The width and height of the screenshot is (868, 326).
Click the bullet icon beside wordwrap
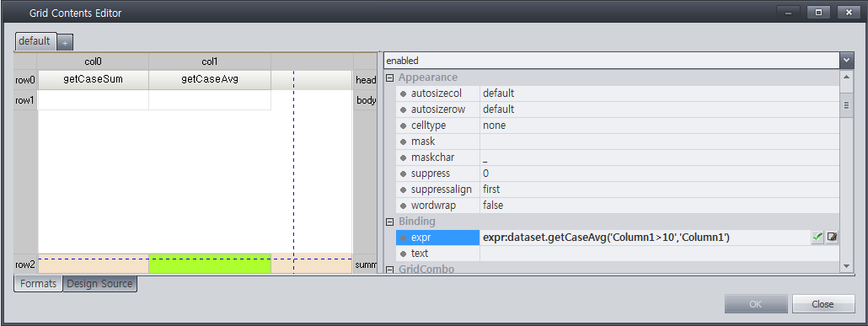[404, 206]
